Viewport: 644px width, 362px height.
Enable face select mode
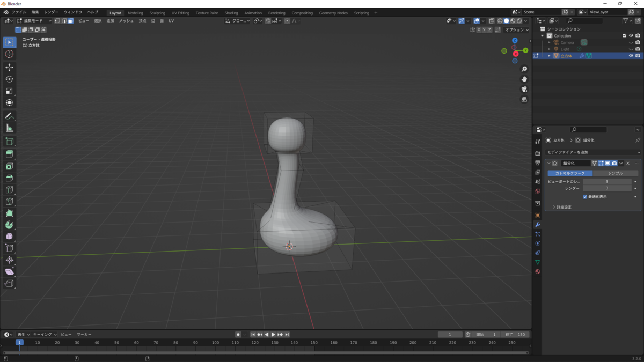pyautogui.click(x=70, y=21)
